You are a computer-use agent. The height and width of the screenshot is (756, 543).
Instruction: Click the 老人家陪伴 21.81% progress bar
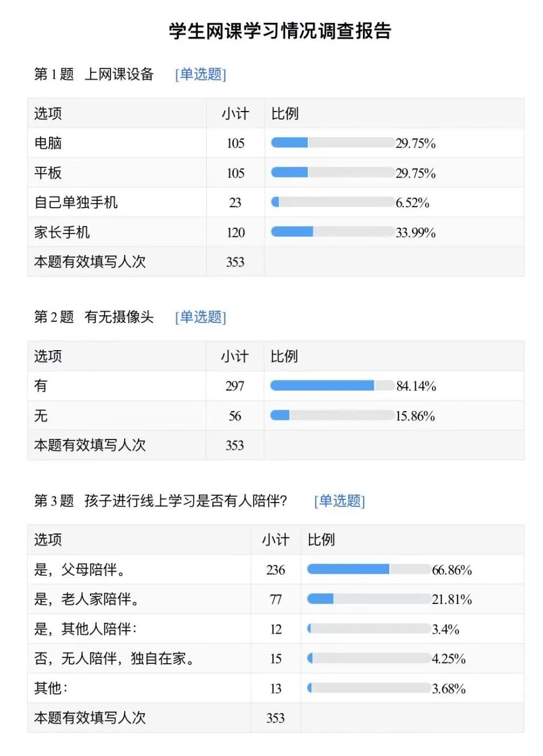click(369, 598)
